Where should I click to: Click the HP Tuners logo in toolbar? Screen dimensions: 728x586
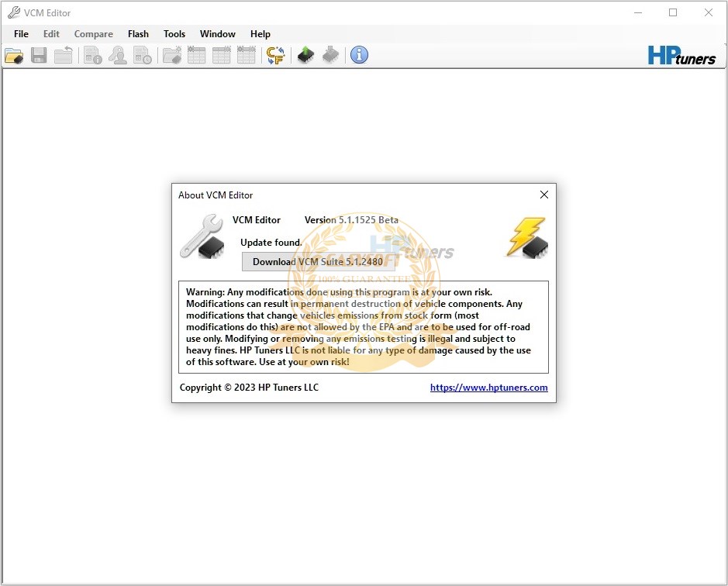tap(681, 55)
